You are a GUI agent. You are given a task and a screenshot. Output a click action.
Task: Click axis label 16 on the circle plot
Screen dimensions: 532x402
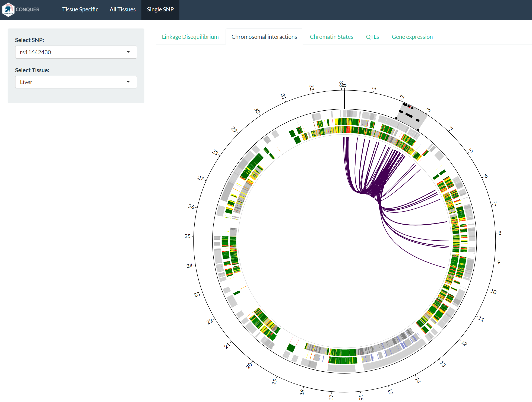point(361,397)
